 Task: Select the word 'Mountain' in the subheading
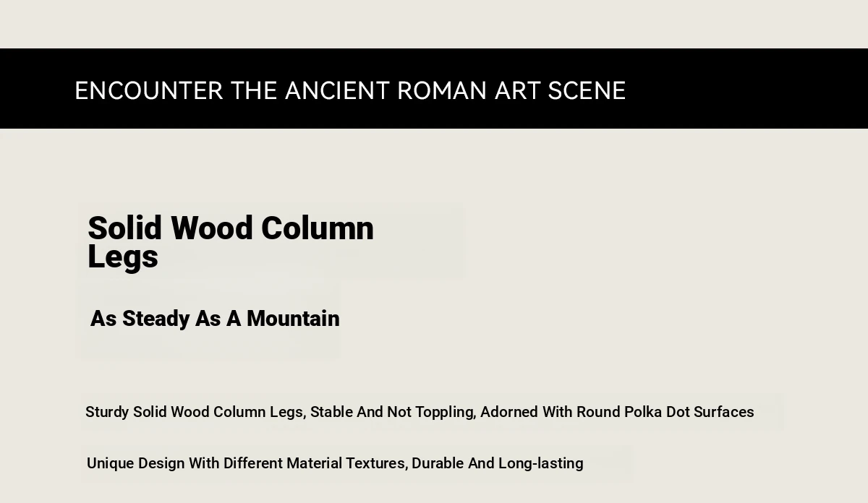click(x=293, y=319)
